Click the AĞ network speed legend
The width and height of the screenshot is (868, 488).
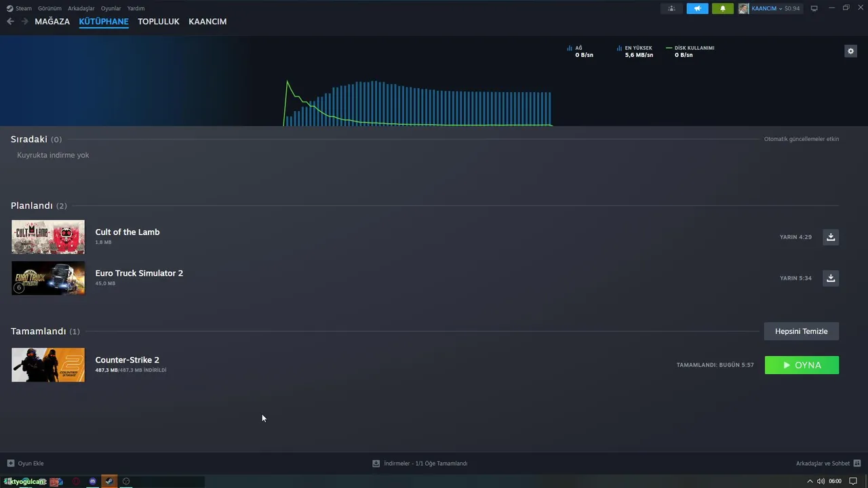point(580,52)
